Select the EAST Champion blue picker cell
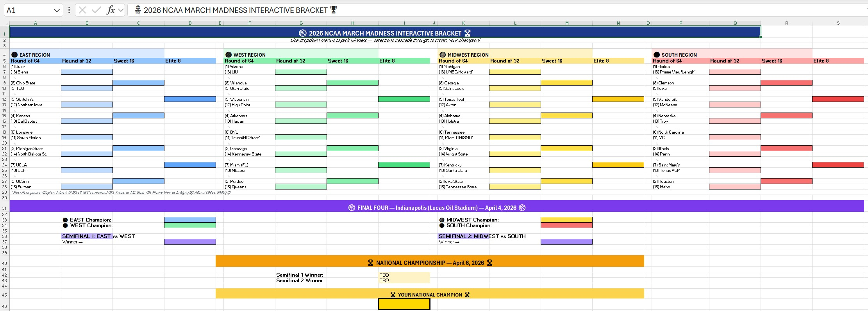Viewport: 868px width, 311px height. [x=190, y=220]
